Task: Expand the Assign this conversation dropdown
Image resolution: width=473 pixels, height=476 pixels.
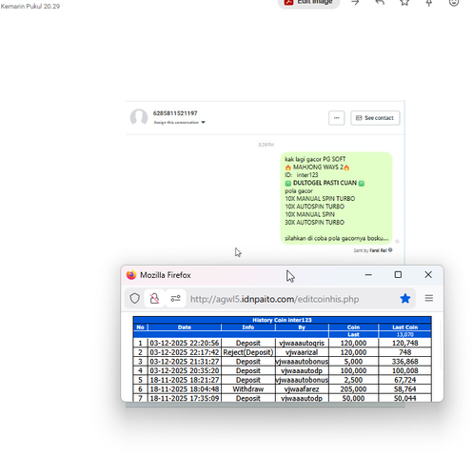Action: pyautogui.click(x=179, y=123)
